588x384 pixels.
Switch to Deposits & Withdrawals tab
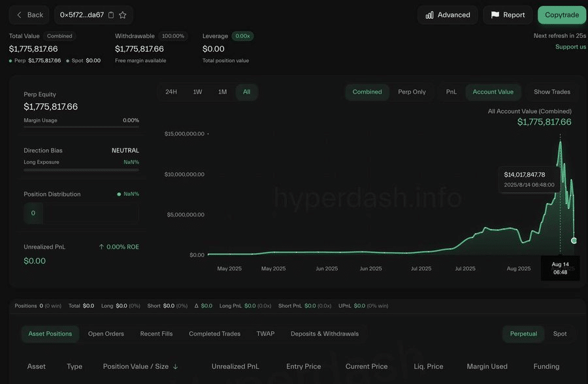tap(325, 334)
